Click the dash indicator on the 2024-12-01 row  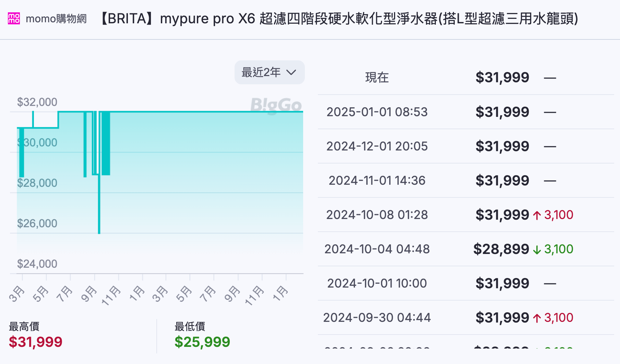(x=550, y=146)
